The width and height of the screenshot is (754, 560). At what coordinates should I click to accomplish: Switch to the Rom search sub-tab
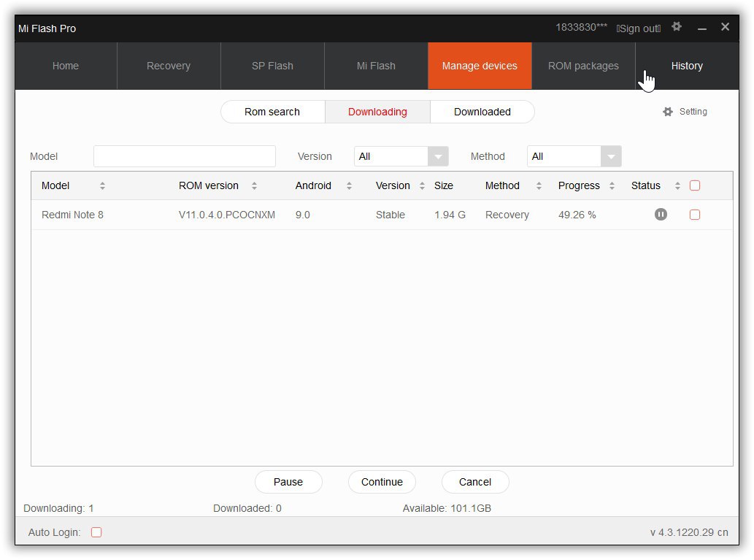(x=272, y=112)
